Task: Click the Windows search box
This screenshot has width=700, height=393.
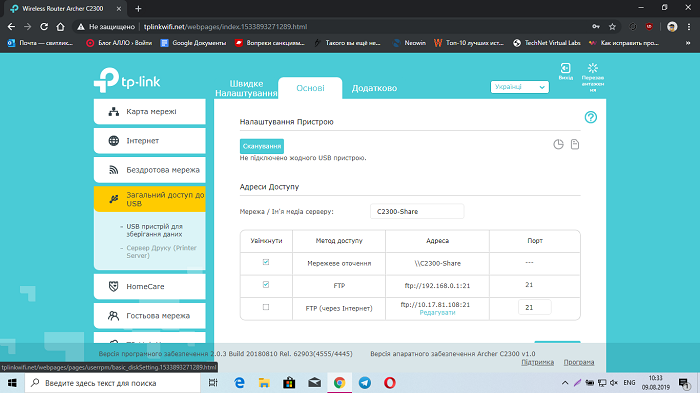Action: 112,383
